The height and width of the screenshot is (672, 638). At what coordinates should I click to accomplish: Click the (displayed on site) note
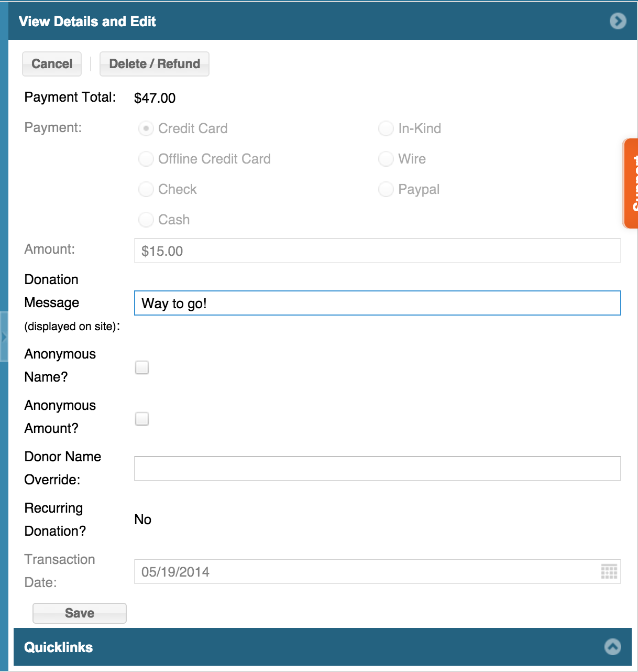[x=72, y=326]
